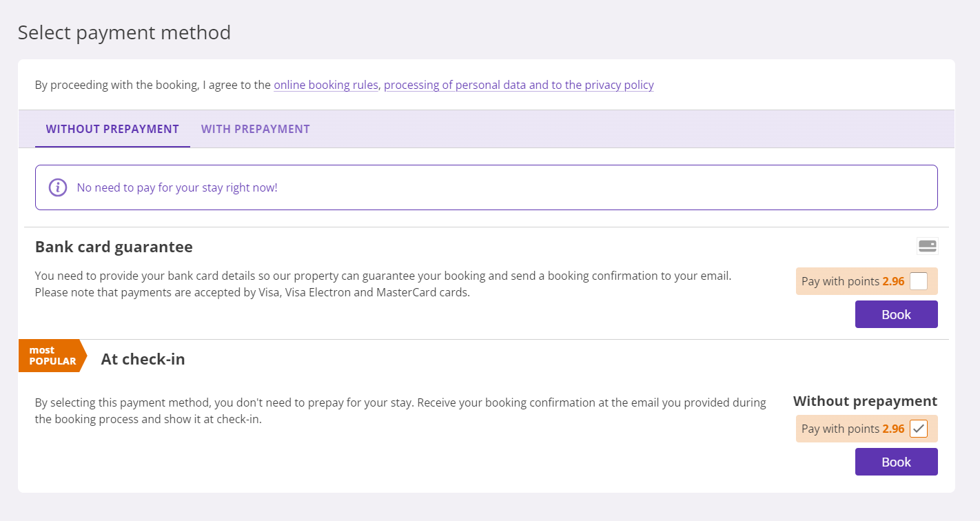
Task: Tick Pay with points checkbox under Bank card guarantee
Action: click(919, 281)
